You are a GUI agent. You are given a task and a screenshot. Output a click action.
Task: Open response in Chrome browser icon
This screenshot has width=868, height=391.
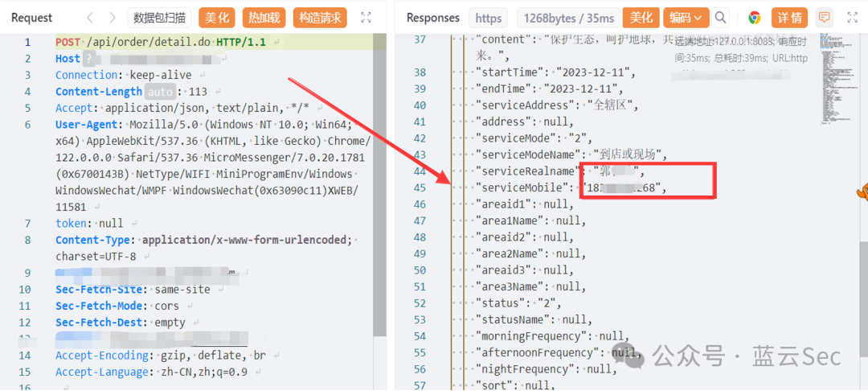[x=754, y=18]
